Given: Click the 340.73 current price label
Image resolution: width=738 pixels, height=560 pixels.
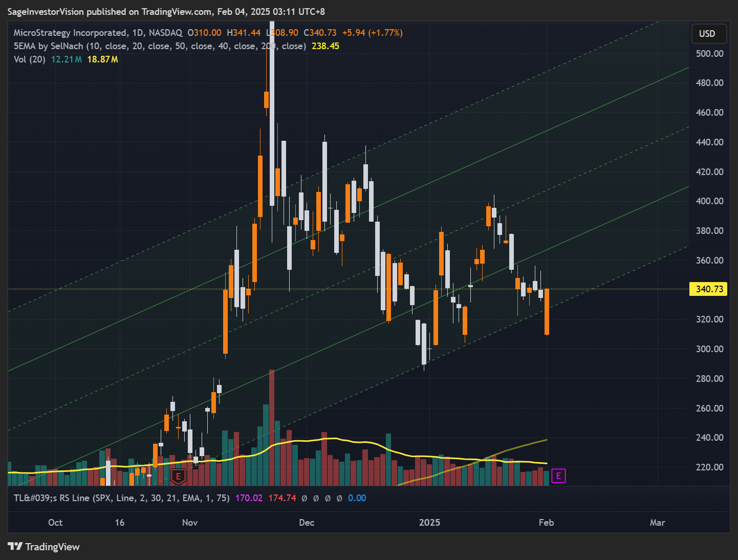Looking at the screenshot, I should point(709,289).
